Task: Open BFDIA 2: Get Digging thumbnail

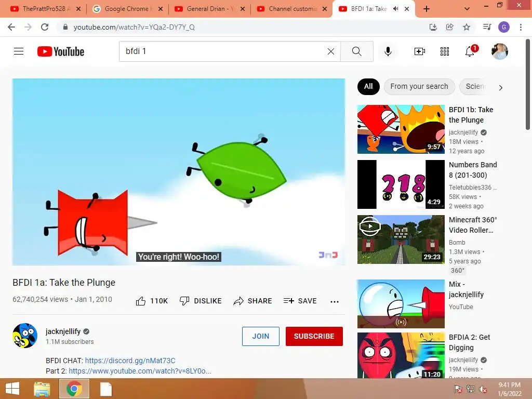Action: 401,355
